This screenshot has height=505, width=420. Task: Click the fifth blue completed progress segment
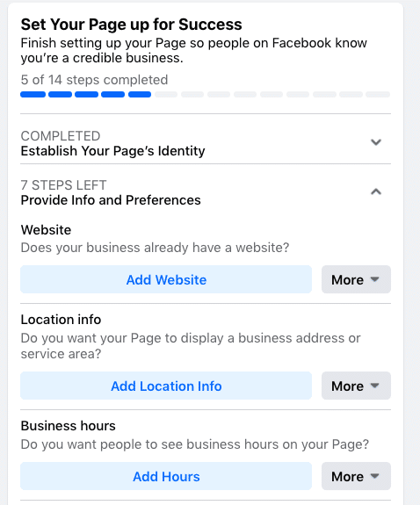(x=140, y=94)
